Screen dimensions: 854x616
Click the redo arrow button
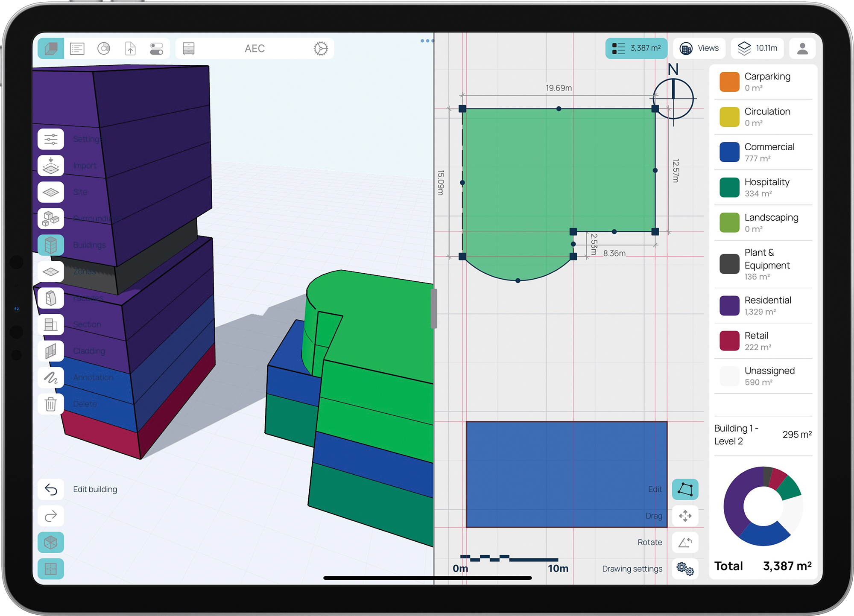[51, 516]
